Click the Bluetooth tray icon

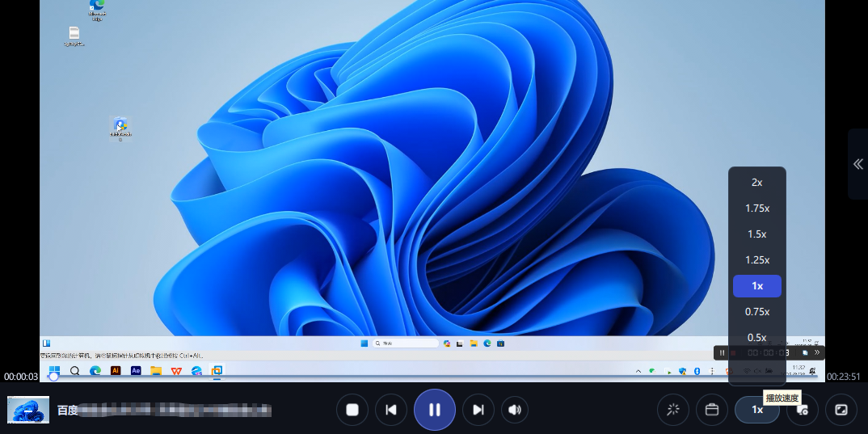click(x=697, y=371)
